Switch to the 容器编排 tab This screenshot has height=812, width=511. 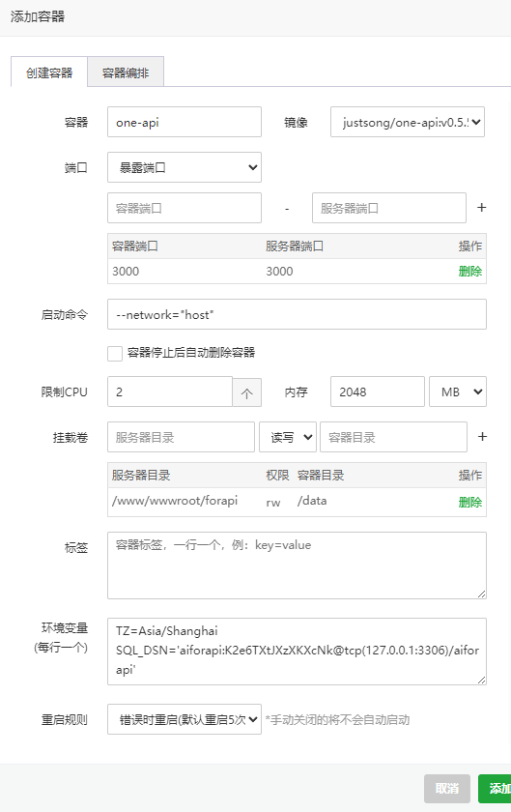126,72
